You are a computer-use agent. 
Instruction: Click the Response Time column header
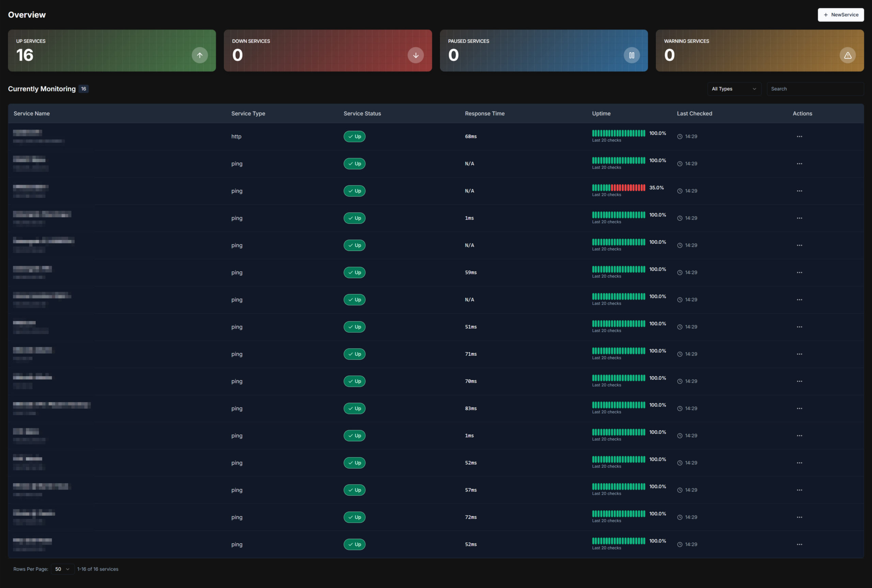484,113
